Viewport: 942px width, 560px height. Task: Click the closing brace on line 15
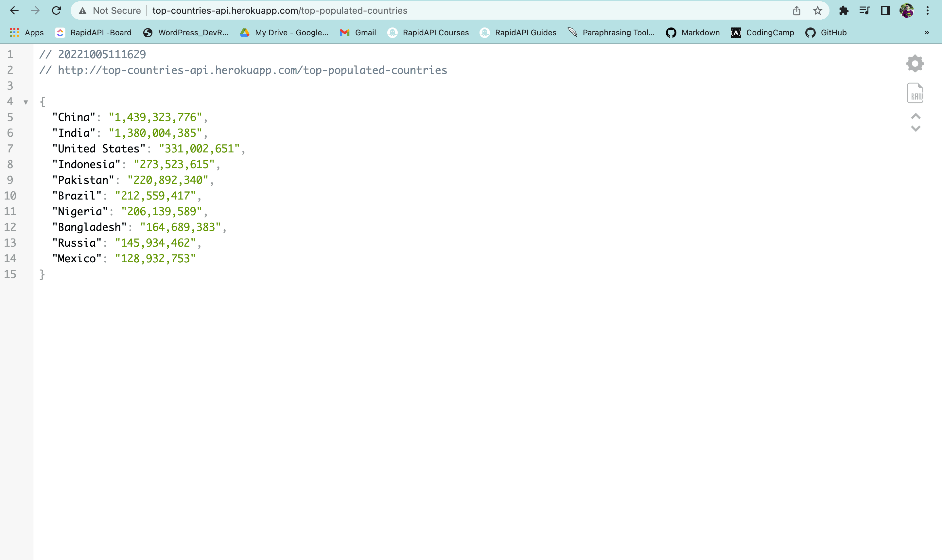coord(42,275)
